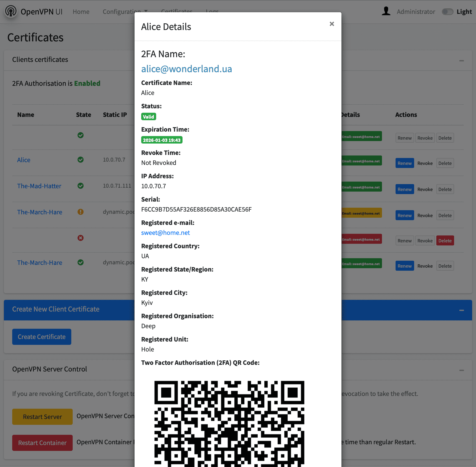Click the Actions column header
The height and width of the screenshot is (467, 476).
click(406, 115)
